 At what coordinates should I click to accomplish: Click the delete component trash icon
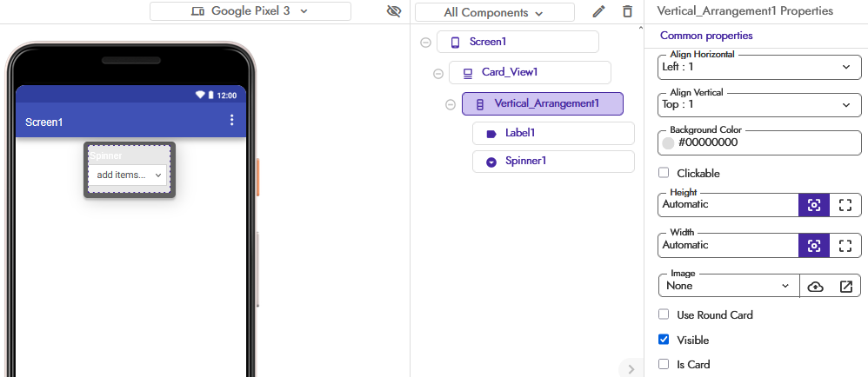[x=627, y=12]
